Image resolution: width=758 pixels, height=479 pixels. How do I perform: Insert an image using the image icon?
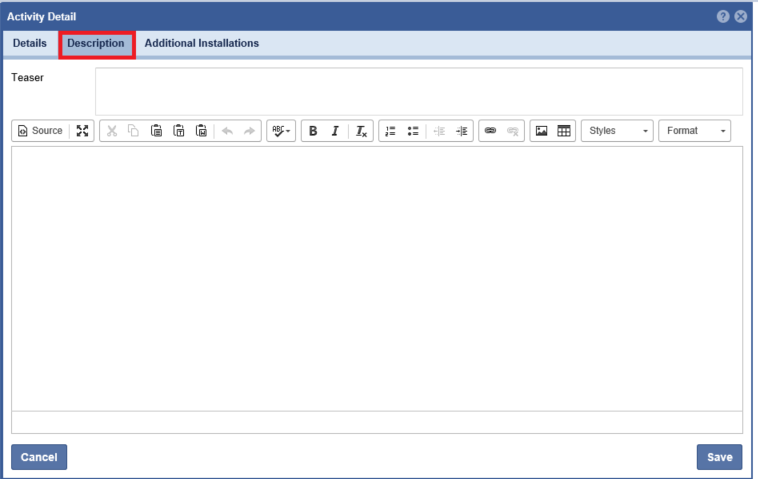tap(541, 131)
